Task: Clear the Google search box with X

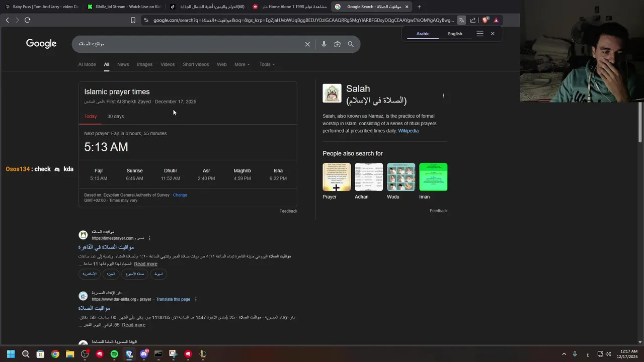Action: click(307, 44)
